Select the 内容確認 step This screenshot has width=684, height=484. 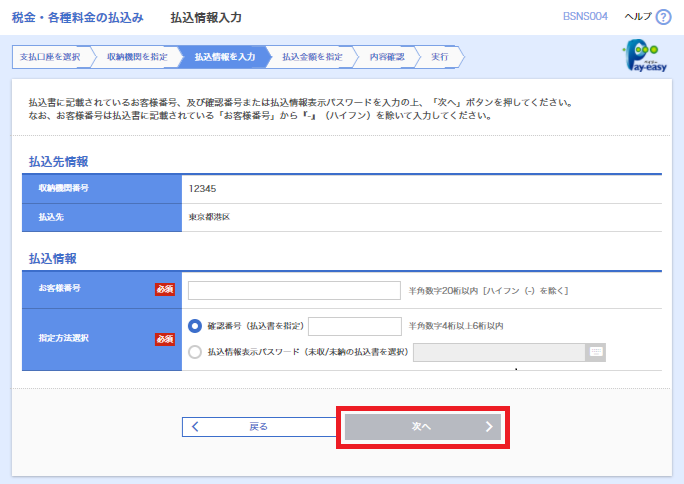(386, 57)
